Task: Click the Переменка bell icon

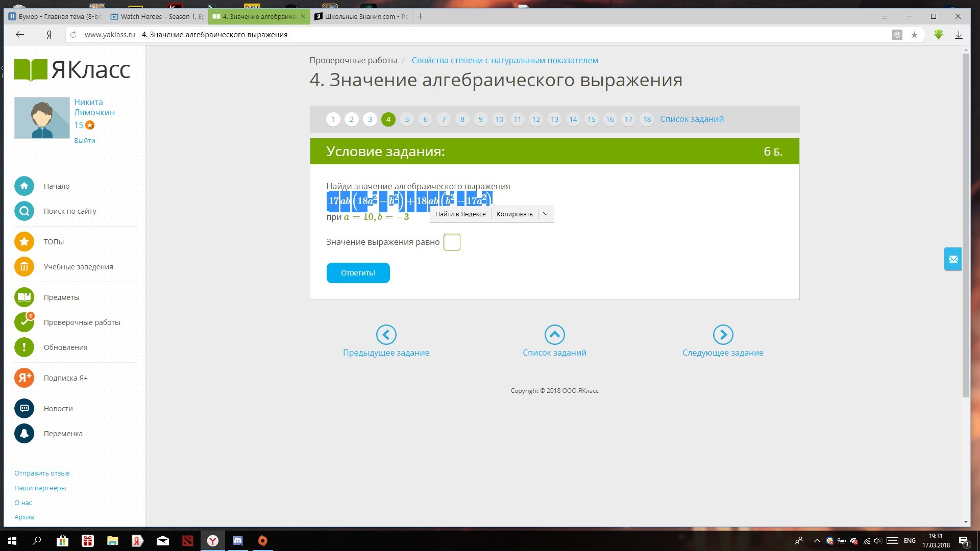Action: 24,434
